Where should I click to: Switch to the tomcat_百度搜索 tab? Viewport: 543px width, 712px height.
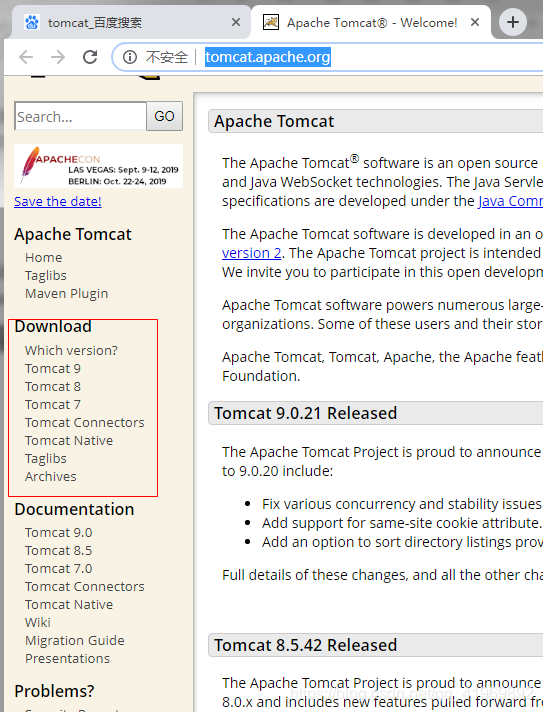[x=132, y=22]
